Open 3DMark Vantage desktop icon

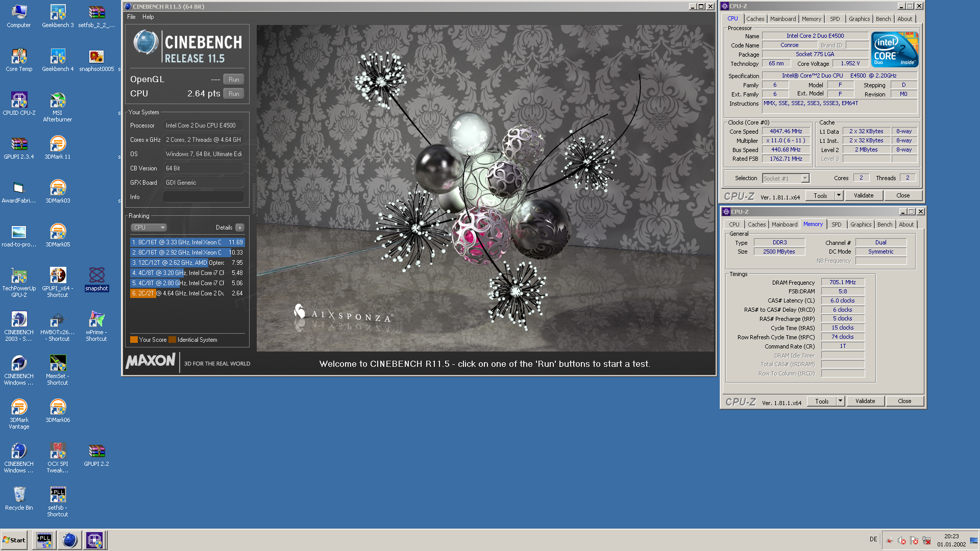tap(19, 414)
